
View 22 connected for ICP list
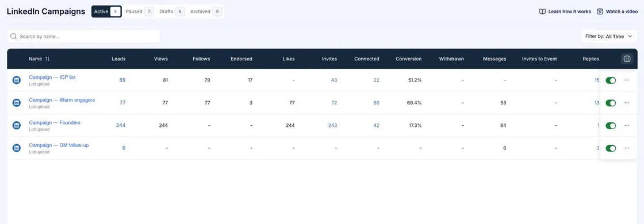(x=377, y=80)
